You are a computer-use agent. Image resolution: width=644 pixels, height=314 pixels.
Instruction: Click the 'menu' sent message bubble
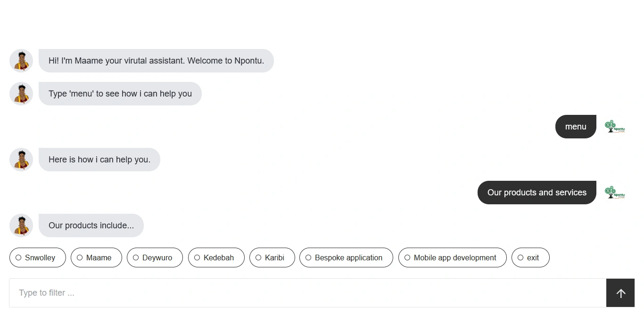coord(576,127)
